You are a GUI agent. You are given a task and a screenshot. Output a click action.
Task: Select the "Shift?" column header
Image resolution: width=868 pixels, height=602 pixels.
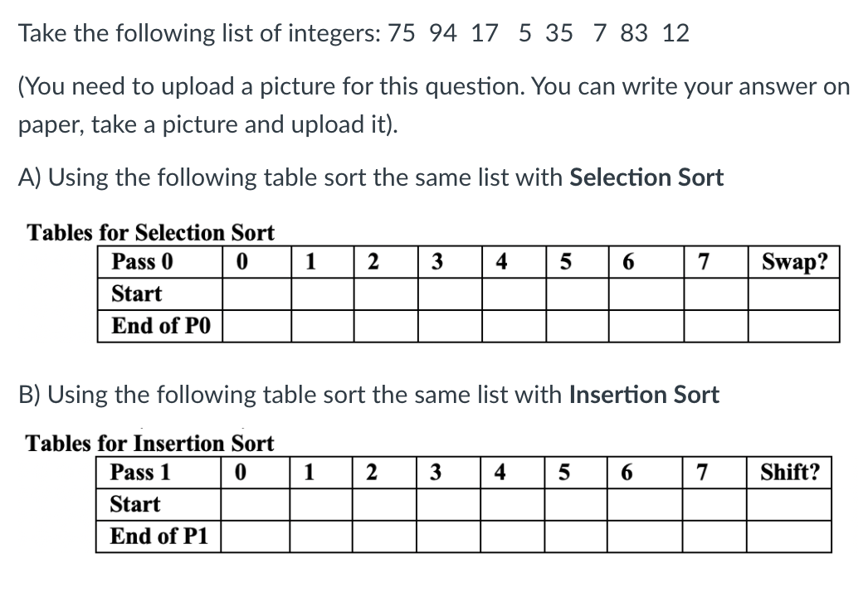click(x=788, y=473)
